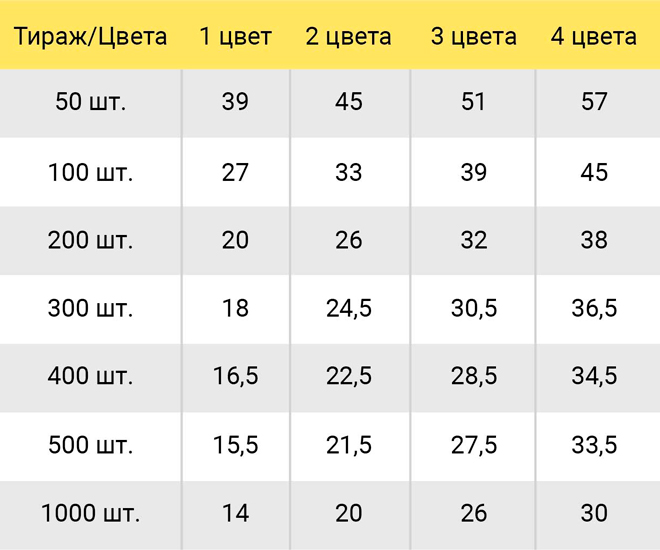Select the 24,5 price cell
The width and height of the screenshot is (660, 550).
[349, 308]
